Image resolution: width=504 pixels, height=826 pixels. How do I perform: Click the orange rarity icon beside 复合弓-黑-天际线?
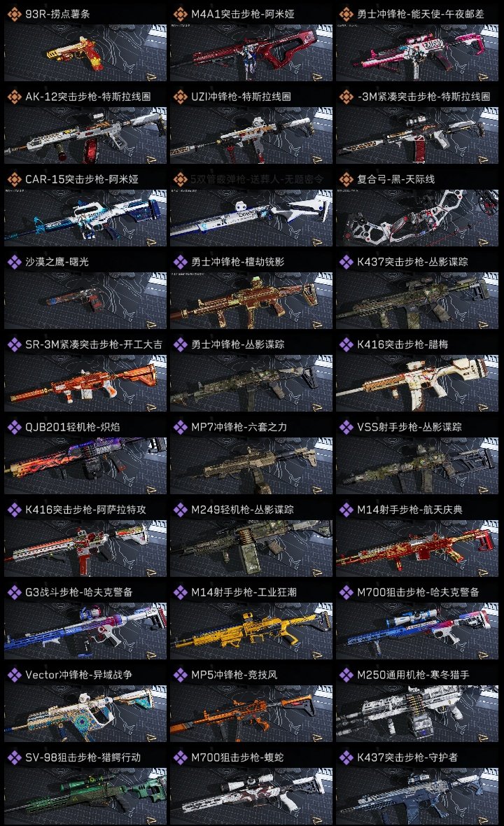click(346, 179)
